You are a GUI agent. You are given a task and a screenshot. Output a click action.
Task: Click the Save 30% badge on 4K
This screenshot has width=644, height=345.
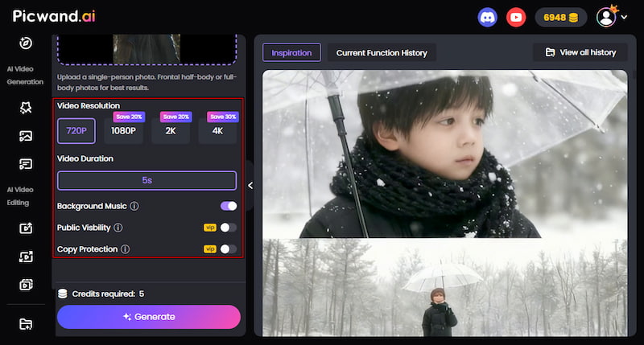coord(223,117)
